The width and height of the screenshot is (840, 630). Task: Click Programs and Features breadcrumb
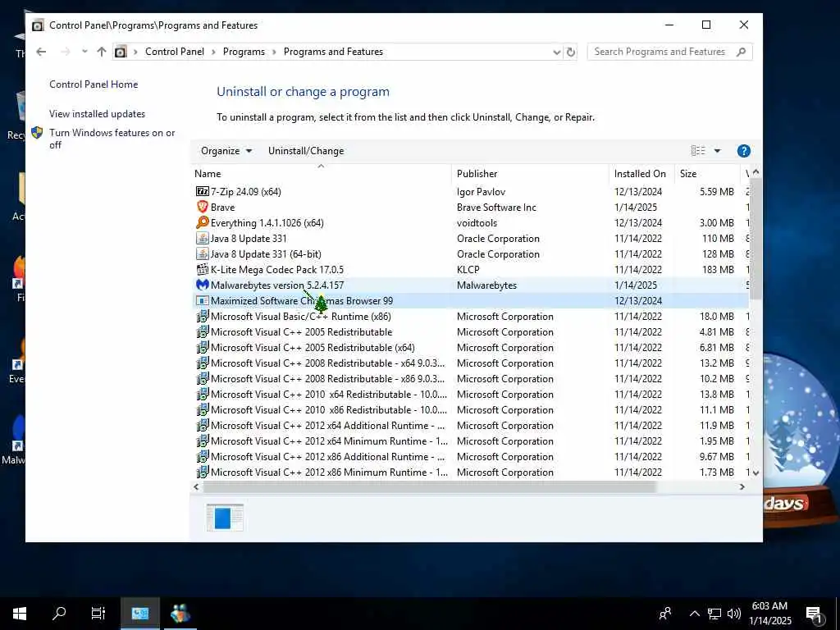coord(333,52)
